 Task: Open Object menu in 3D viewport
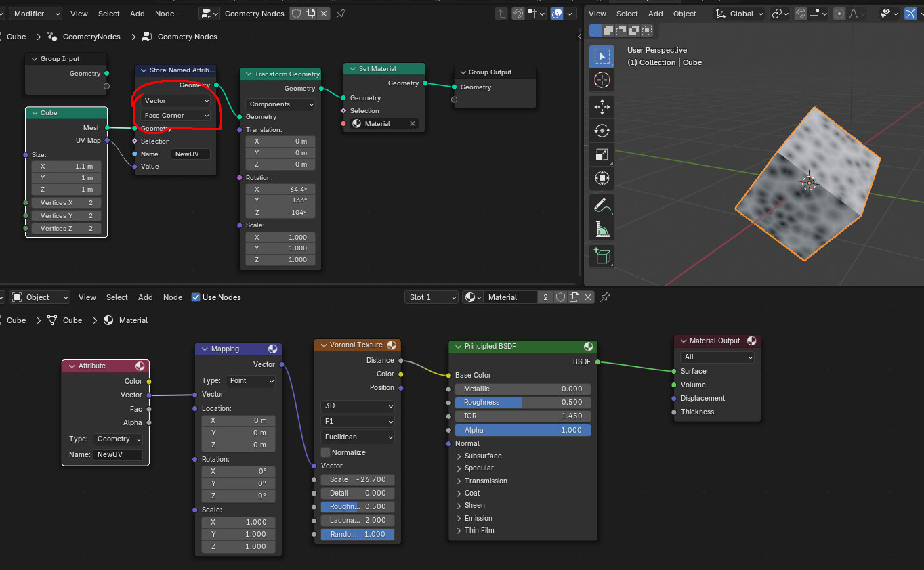pyautogui.click(x=684, y=14)
